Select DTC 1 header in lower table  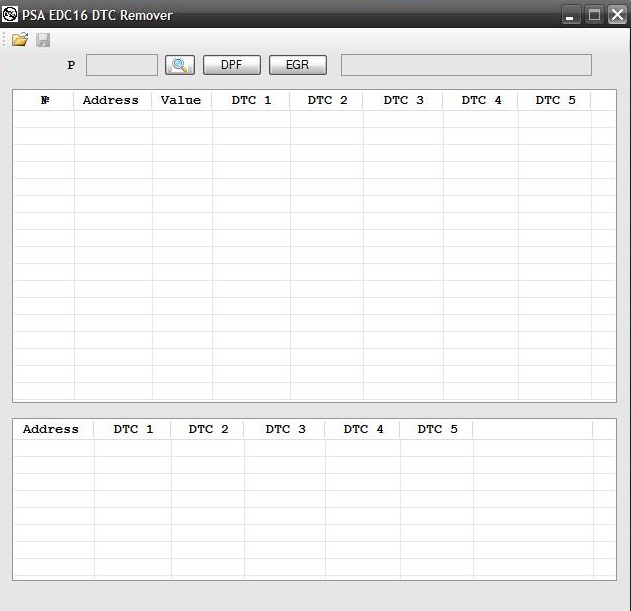coord(133,429)
